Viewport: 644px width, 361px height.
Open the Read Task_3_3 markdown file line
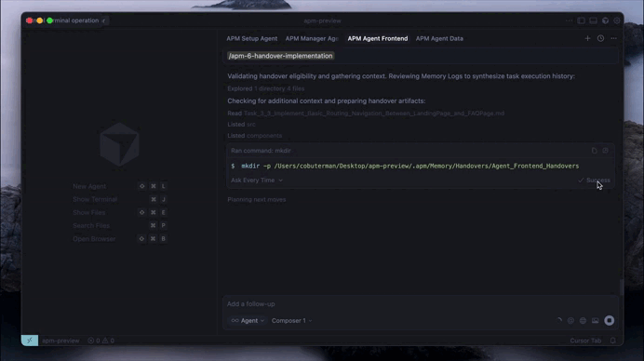pos(366,114)
